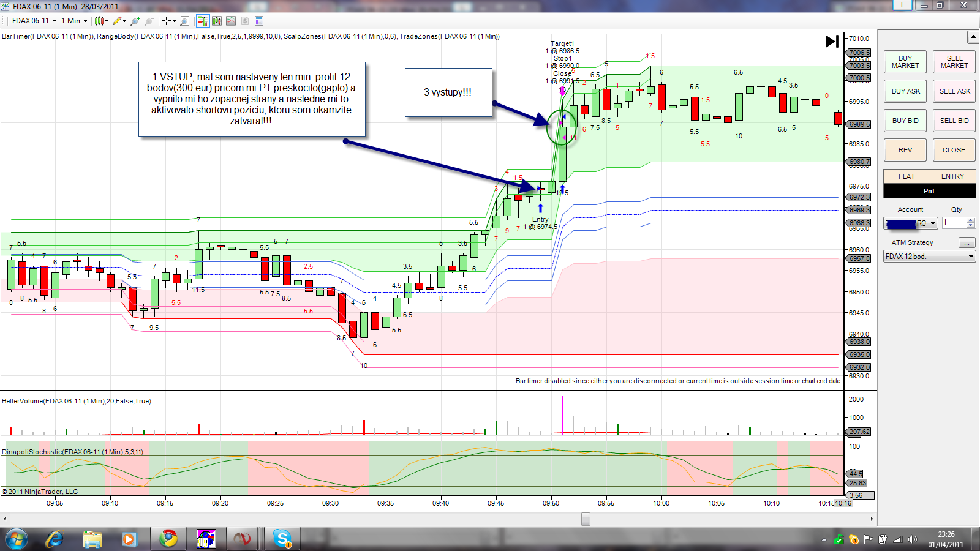Toggle the Chart Trader panel icon

coord(202,21)
